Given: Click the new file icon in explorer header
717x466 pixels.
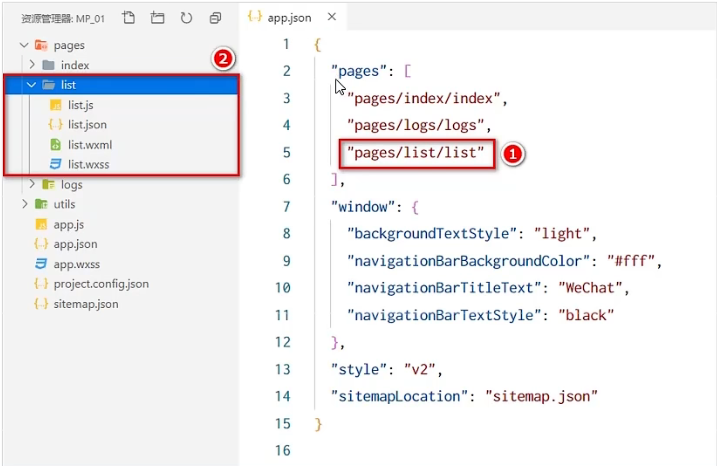Looking at the screenshot, I should tap(128, 18).
